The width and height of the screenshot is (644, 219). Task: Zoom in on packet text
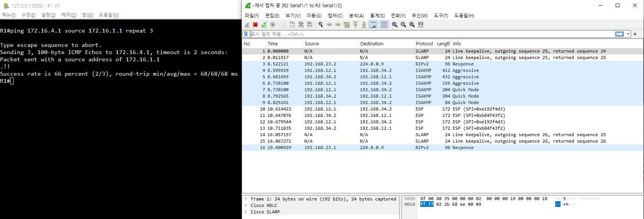click(395, 25)
